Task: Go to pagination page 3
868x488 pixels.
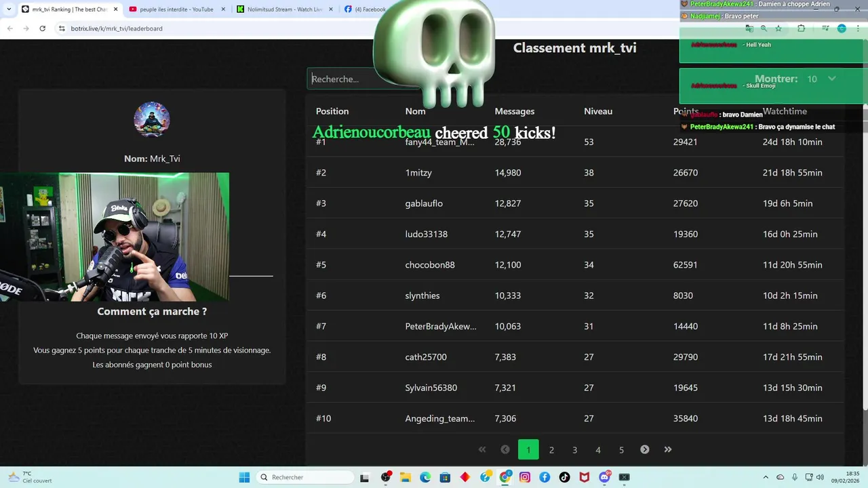Action: tap(574, 449)
